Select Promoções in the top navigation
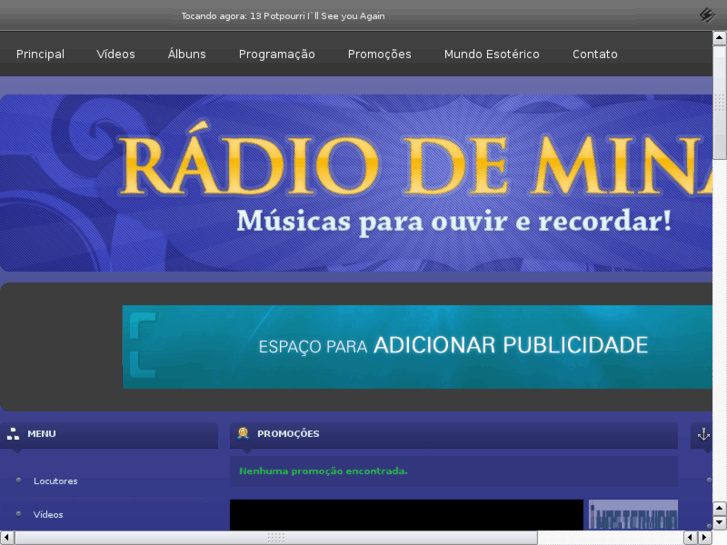The image size is (727, 545). point(379,55)
